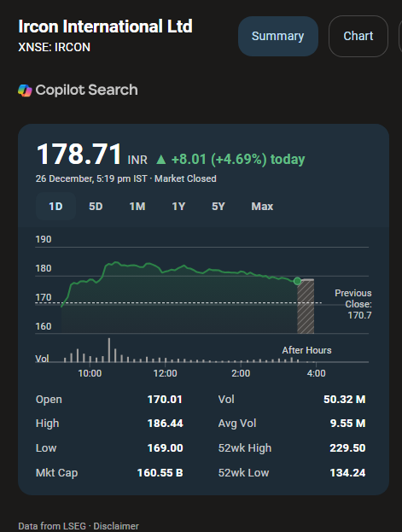The height and width of the screenshot is (532, 402).
Task: Click the 10:00 time axis label
Action: (90, 373)
